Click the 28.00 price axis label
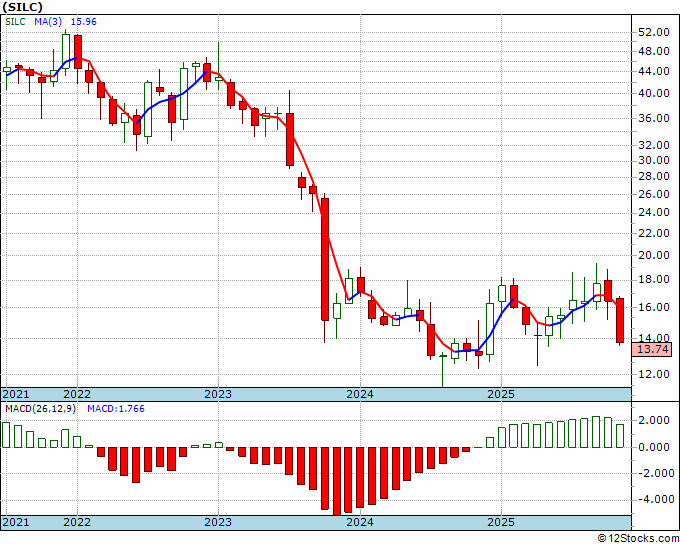Screen dimensions: 680x546 pyautogui.click(x=654, y=177)
